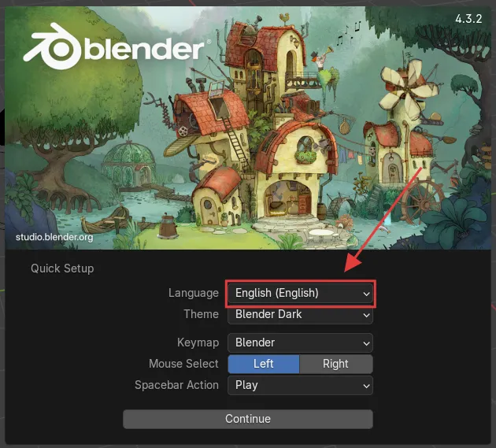Open the Keymap Blender dropdown
The image size is (496, 448).
pos(300,342)
